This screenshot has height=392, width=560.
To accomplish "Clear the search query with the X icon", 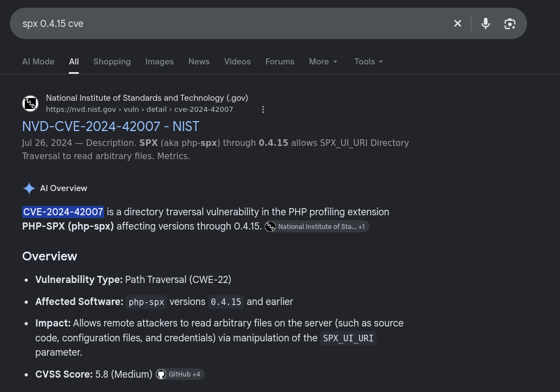I will point(458,24).
